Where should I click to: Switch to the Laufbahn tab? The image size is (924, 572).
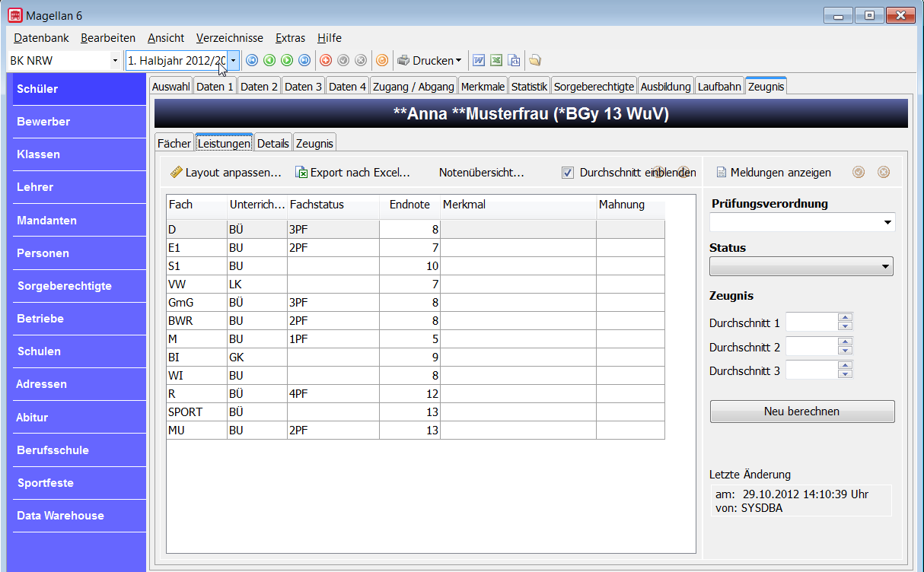pyautogui.click(x=720, y=87)
